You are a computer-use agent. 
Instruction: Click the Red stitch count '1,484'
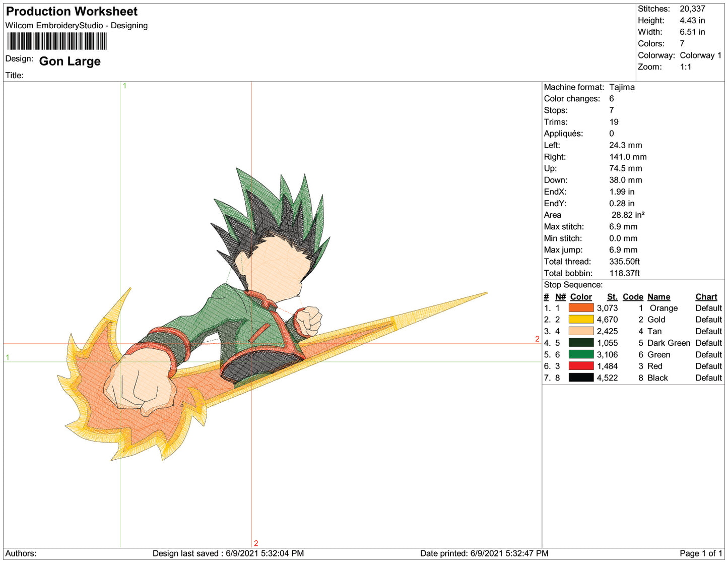[x=607, y=366]
